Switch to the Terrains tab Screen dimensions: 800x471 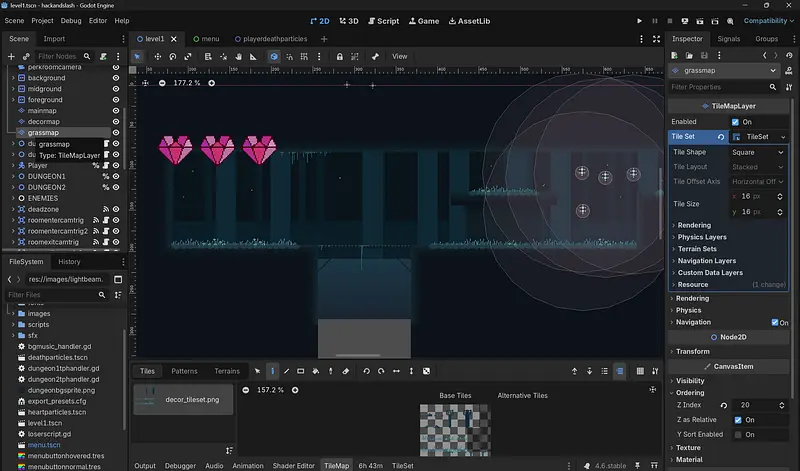[x=227, y=371]
